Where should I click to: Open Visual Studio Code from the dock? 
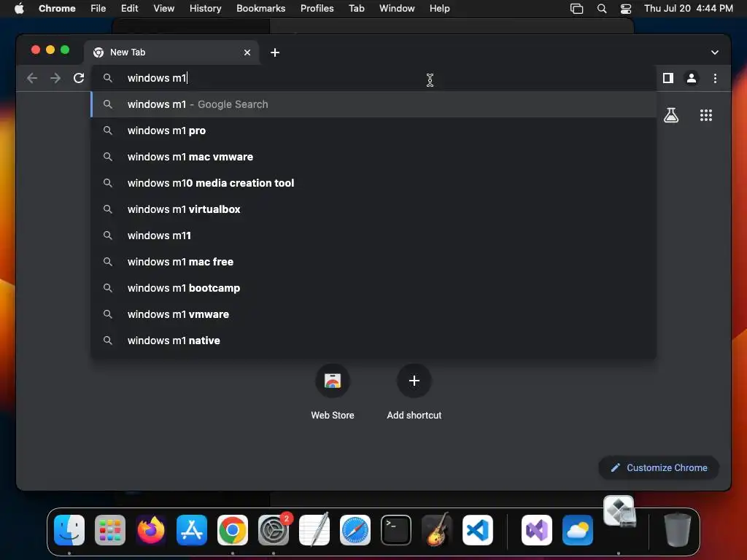477,530
